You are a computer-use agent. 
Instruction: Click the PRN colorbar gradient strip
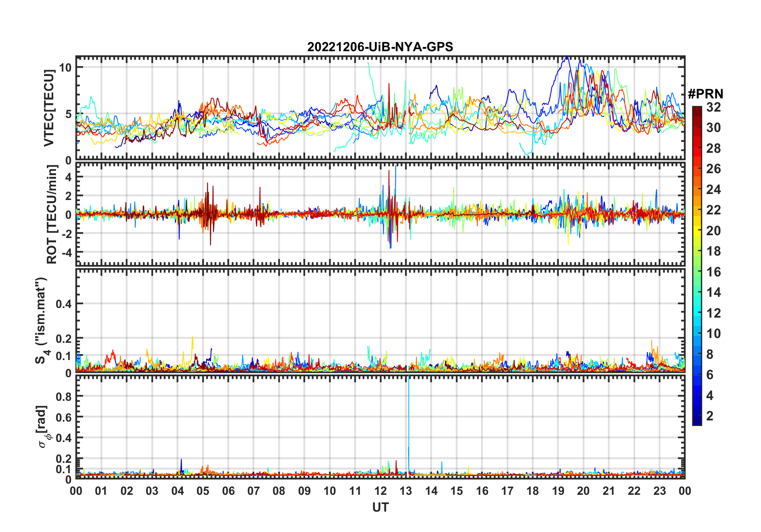point(697,266)
